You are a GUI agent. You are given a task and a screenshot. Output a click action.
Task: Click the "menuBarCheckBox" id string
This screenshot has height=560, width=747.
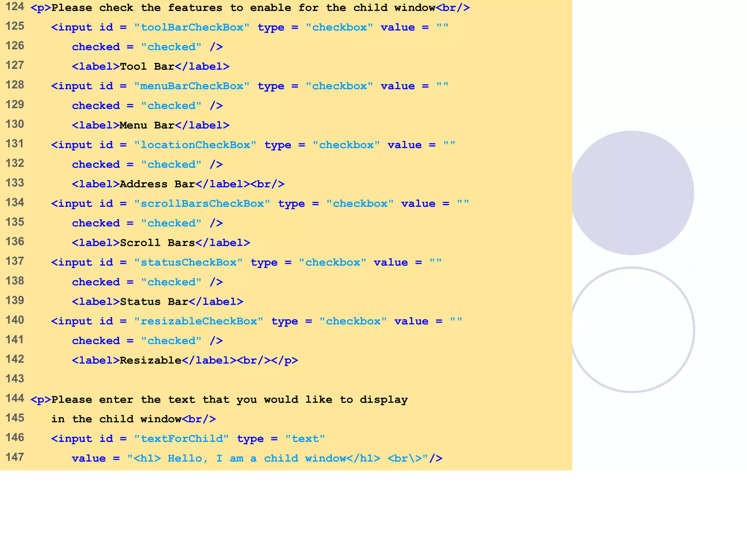(191, 86)
